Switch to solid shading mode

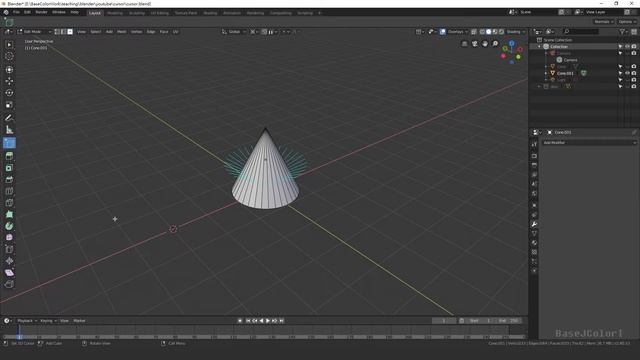[489, 31]
